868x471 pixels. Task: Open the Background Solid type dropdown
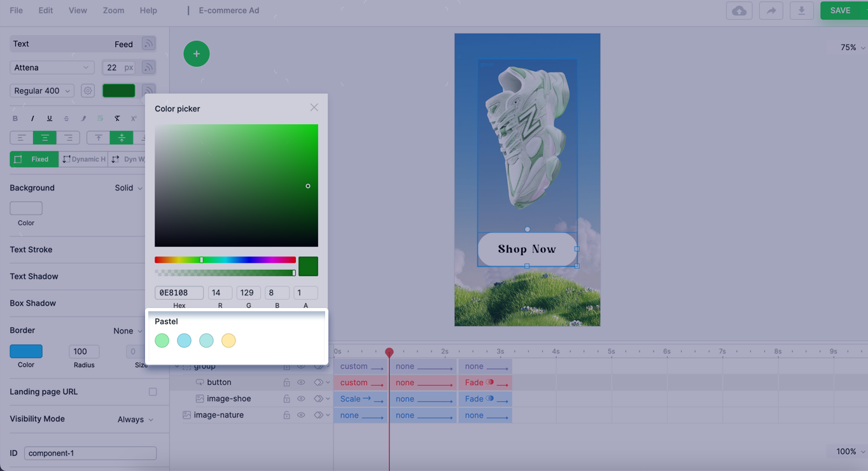coord(129,188)
